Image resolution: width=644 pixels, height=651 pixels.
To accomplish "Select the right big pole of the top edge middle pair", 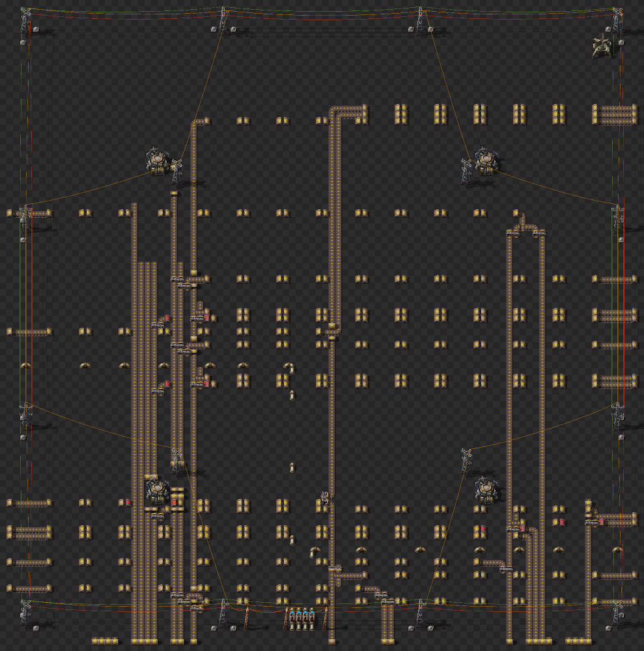I will [421, 20].
